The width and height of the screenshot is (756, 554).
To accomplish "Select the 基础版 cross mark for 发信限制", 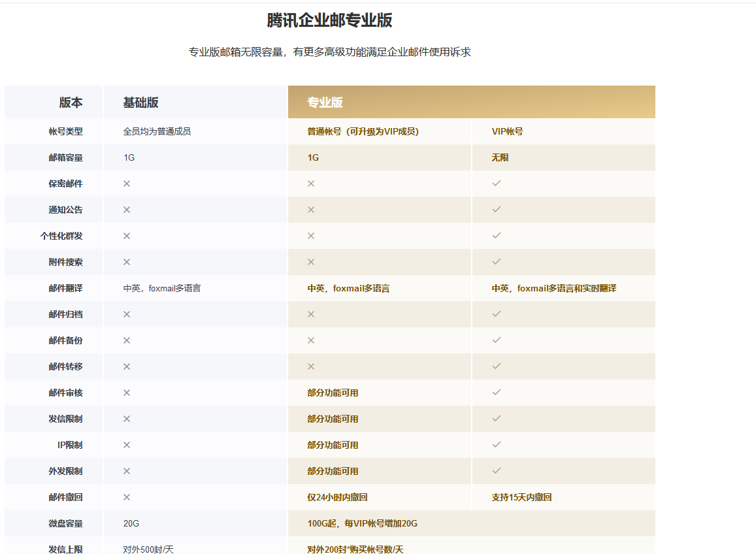I will click(x=127, y=419).
